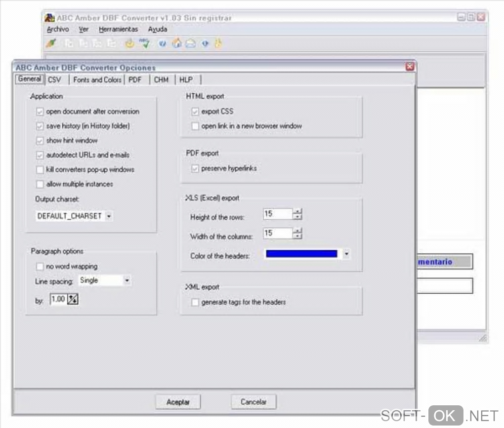Image resolution: width=504 pixels, height=428 pixels.
Task: Switch to the General tab
Action: click(30, 79)
